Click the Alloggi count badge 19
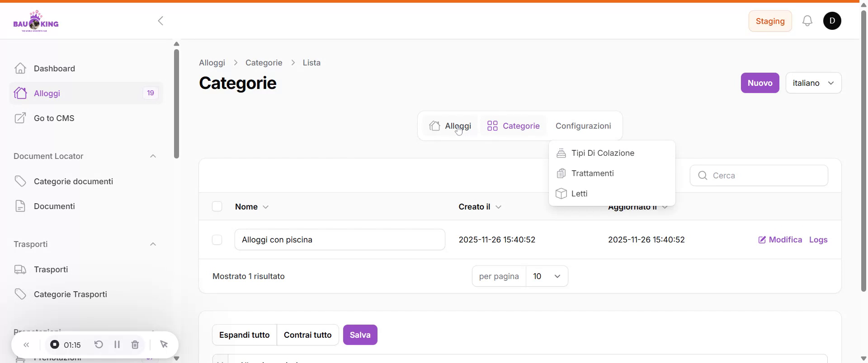The width and height of the screenshot is (868, 363). (151, 93)
